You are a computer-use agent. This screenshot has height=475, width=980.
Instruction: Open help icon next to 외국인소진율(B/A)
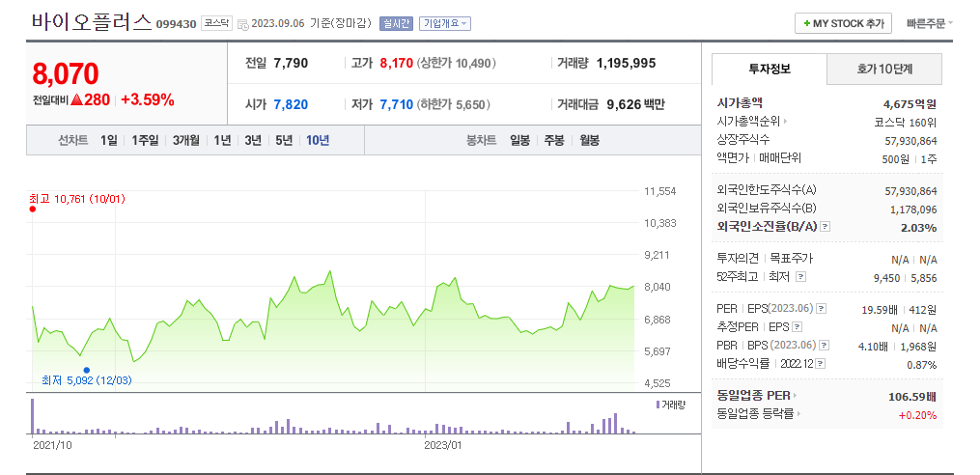click(825, 227)
